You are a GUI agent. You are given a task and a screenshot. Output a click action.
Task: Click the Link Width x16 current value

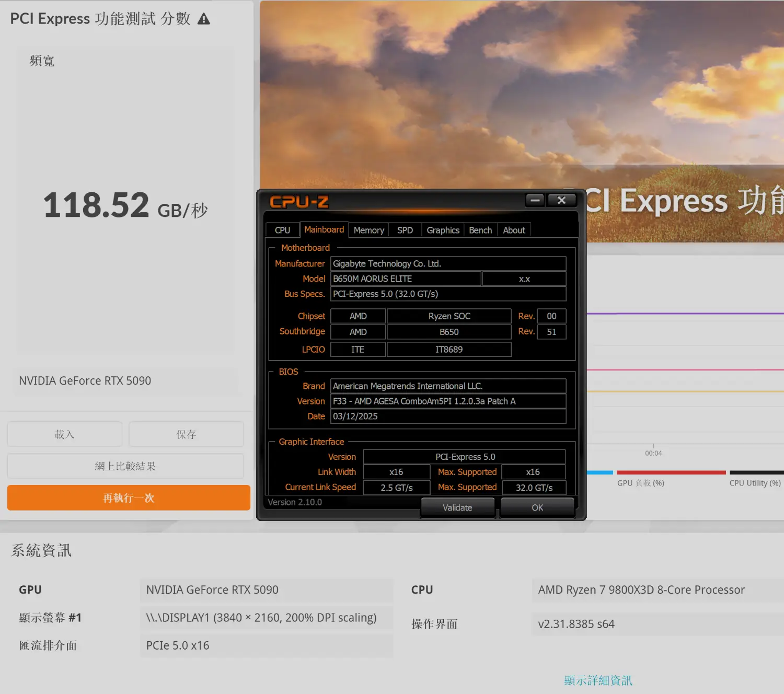pyautogui.click(x=396, y=472)
